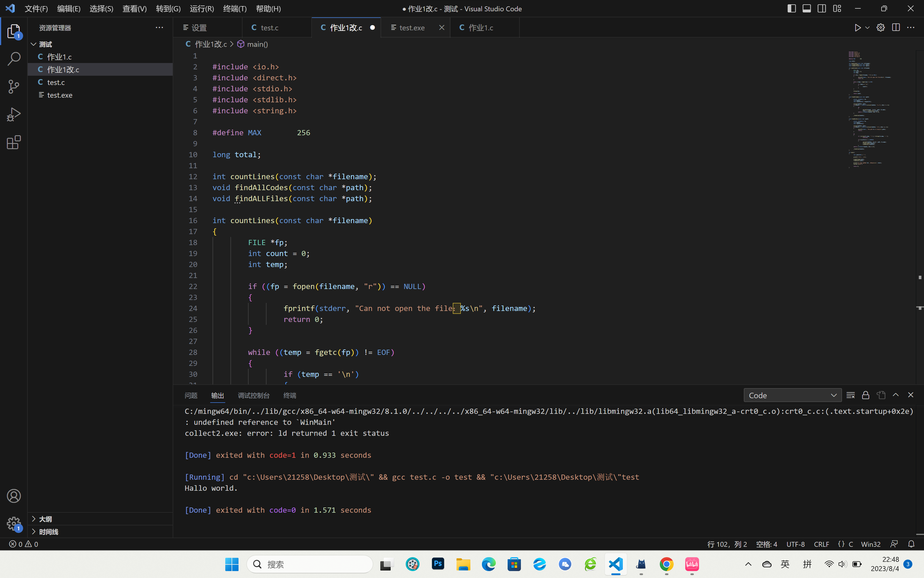
Task: Split the editor to the right
Action: [896, 27]
